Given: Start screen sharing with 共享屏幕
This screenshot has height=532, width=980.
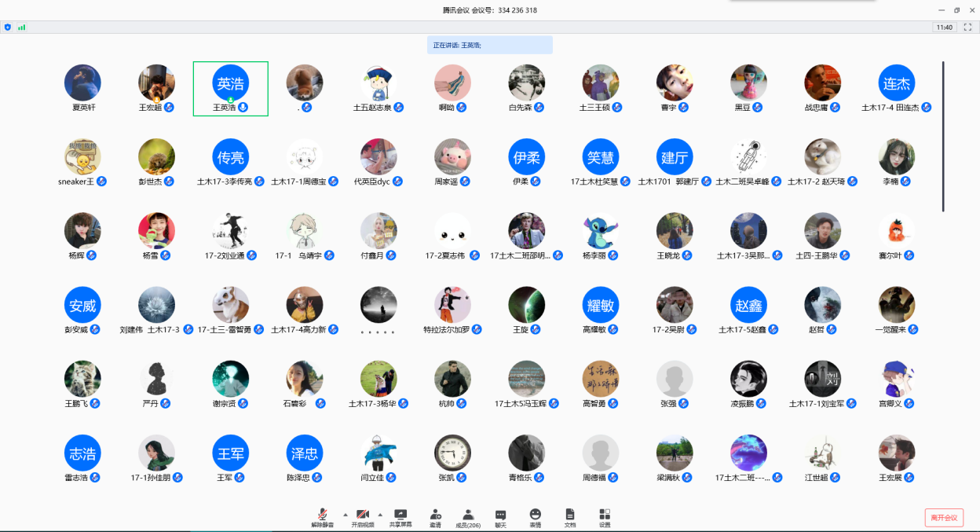Looking at the screenshot, I should tap(400, 515).
